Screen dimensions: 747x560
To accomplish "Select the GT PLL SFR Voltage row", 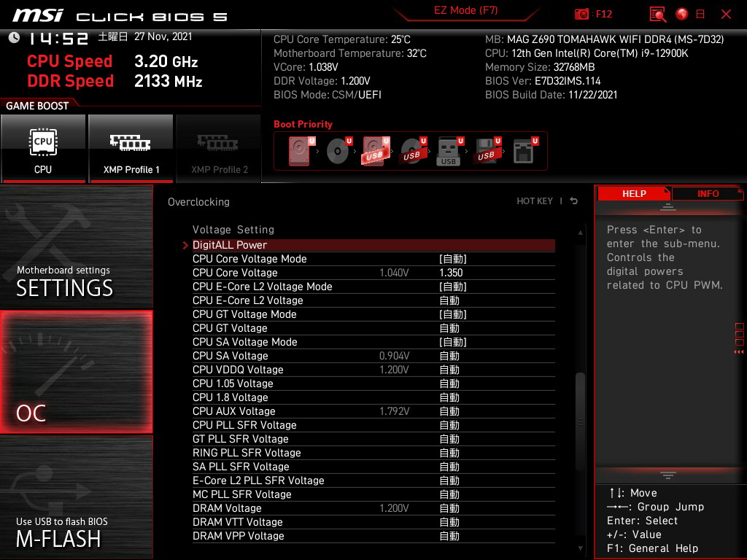I will point(373,439).
